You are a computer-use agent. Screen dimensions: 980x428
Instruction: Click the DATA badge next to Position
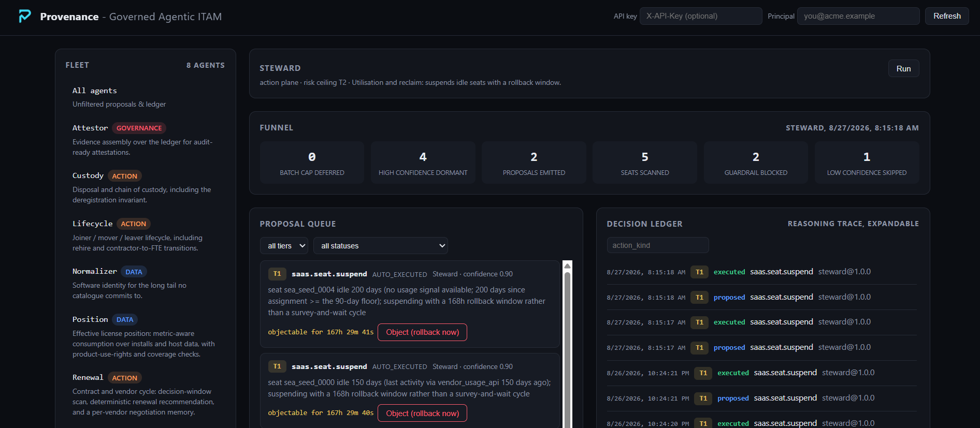[125, 319]
